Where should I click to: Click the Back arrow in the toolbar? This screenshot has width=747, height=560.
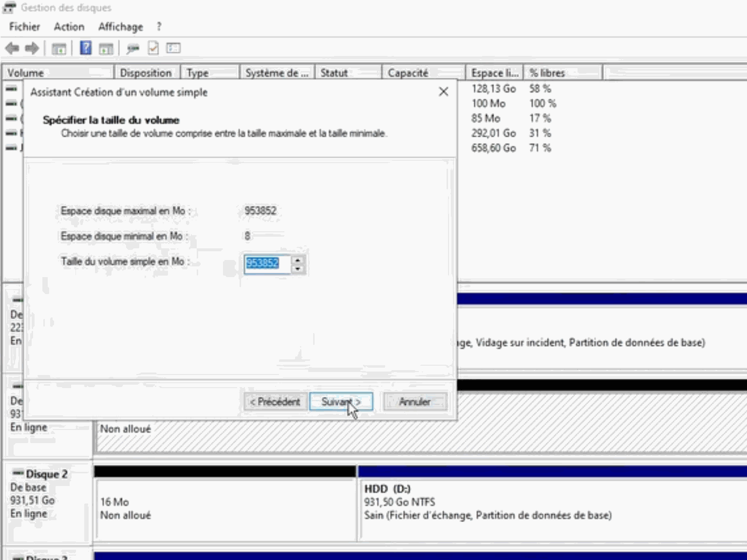(x=12, y=48)
